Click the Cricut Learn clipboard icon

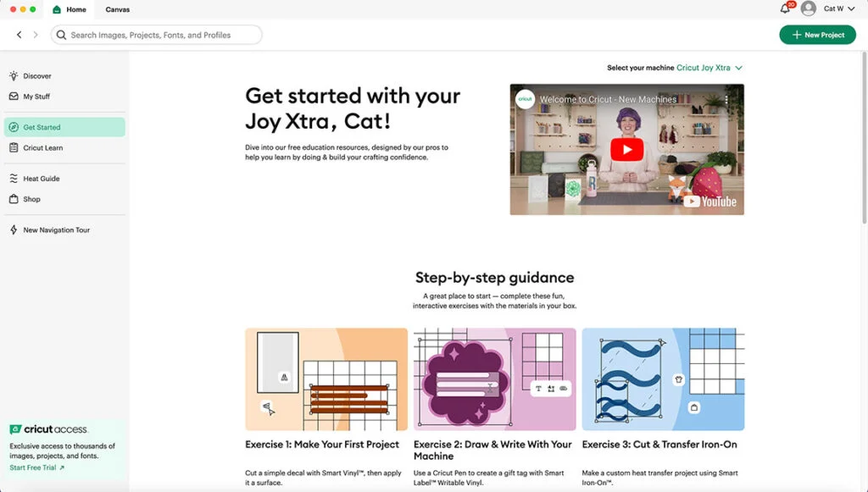click(x=14, y=147)
